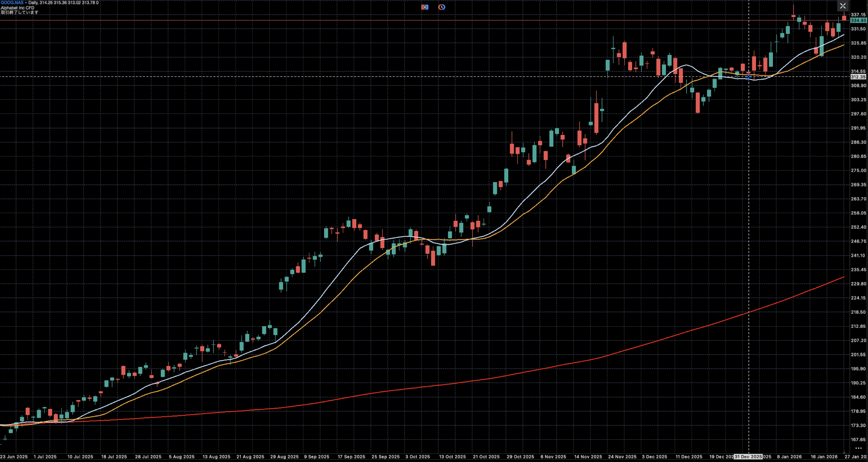Click the 312.35 crosshair price label

tap(858, 77)
